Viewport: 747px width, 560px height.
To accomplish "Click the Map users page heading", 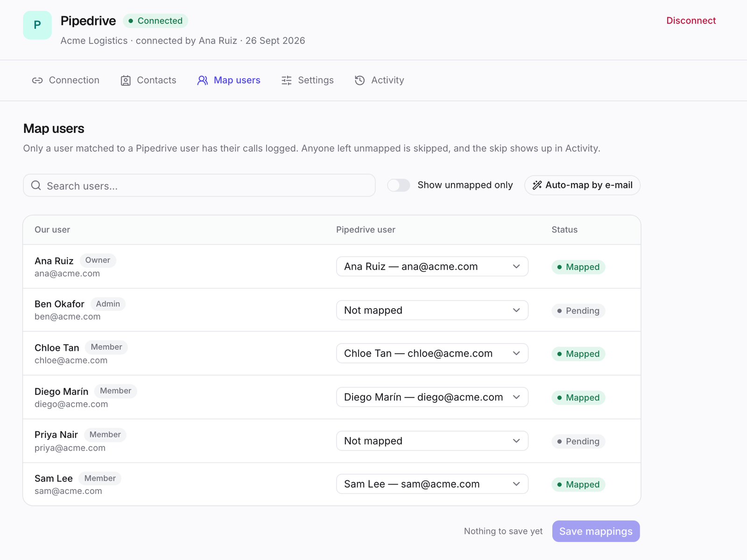I will click(x=54, y=128).
